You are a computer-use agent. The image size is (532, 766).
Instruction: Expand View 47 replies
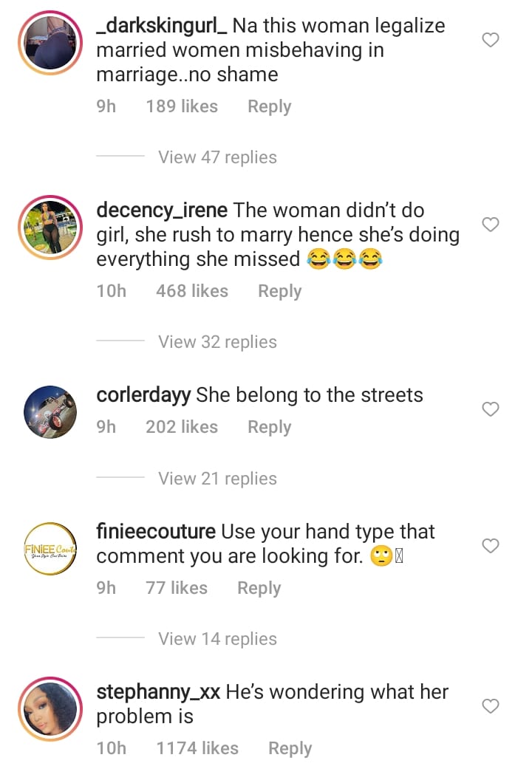click(x=217, y=157)
